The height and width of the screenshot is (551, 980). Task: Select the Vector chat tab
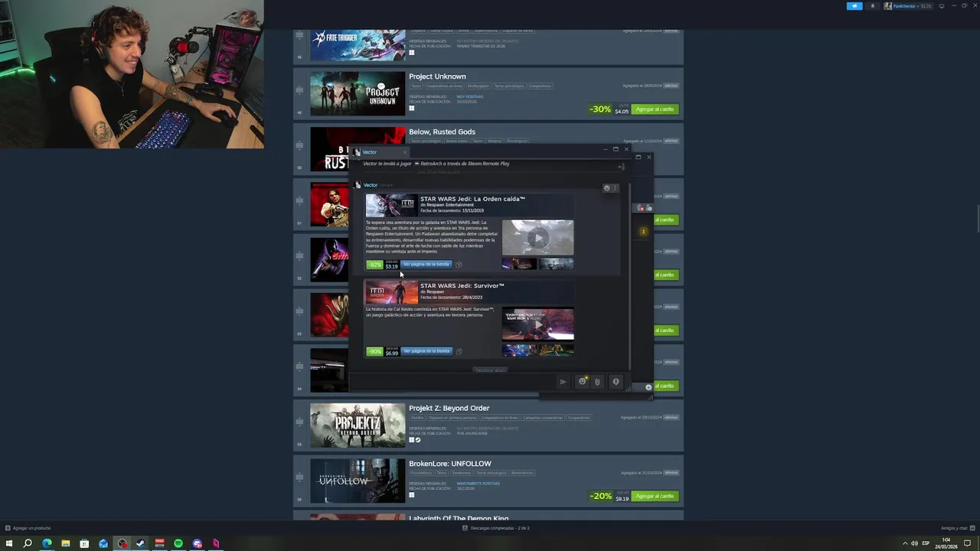tap(381, 152)
